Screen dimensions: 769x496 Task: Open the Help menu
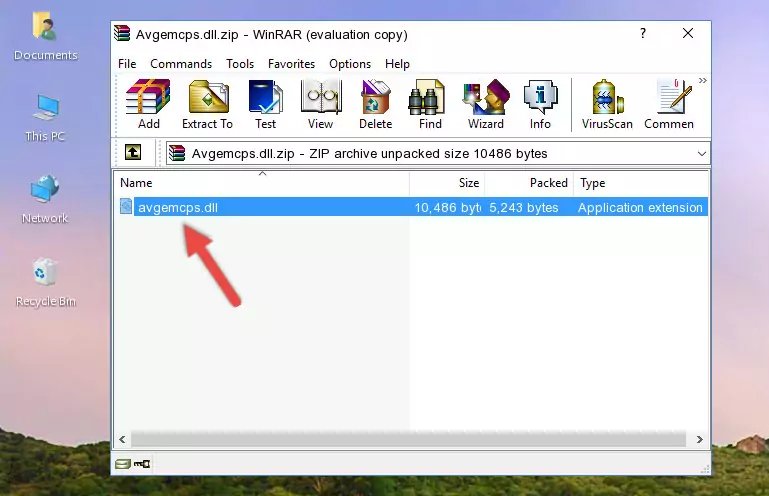[397, 64]
